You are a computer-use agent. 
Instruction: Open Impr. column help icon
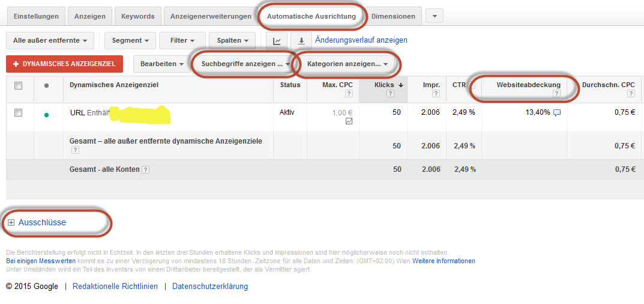tap(436, 94)
